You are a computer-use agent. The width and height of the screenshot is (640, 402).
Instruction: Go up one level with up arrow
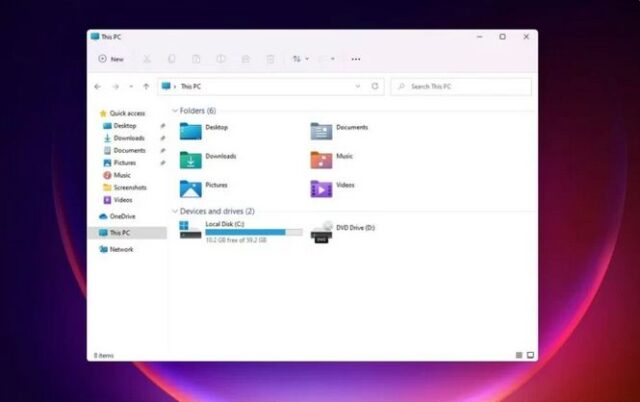146,87
